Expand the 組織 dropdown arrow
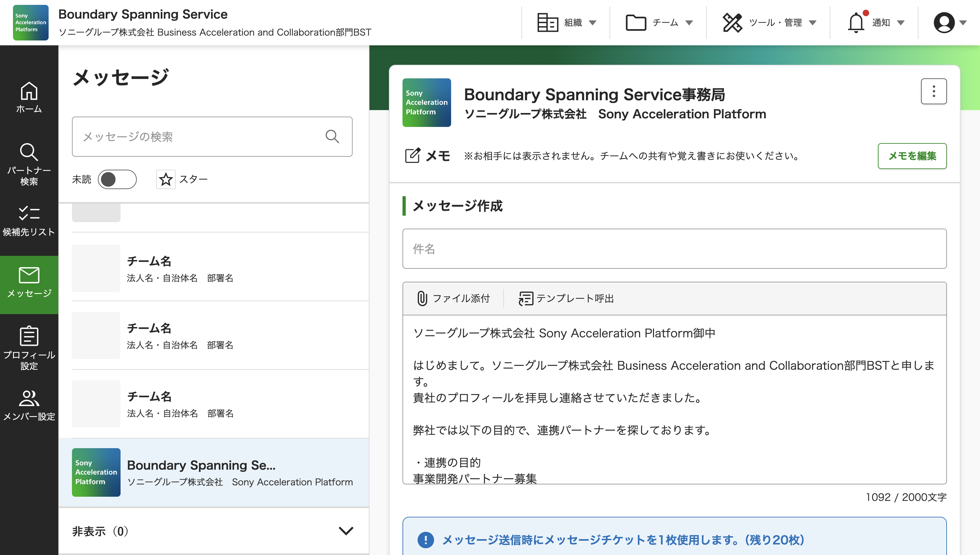Image resolution: width=980 pixels, height=555 pixels. tap(592, 23)
